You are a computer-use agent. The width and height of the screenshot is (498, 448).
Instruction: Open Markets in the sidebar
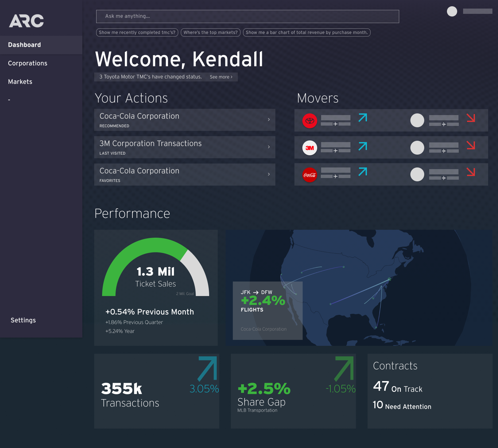coord(20,82)
